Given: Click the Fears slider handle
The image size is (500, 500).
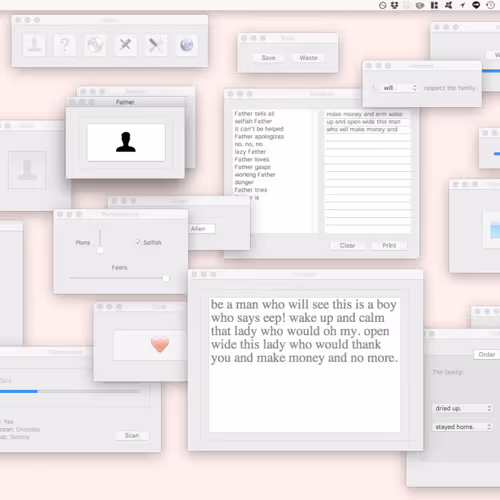Looking at the screenshot, I should pyautogui.click(x=166, y=278).
